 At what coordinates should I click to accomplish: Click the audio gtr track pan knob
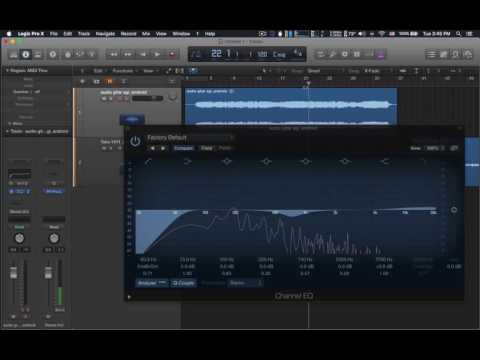(172, 97)
